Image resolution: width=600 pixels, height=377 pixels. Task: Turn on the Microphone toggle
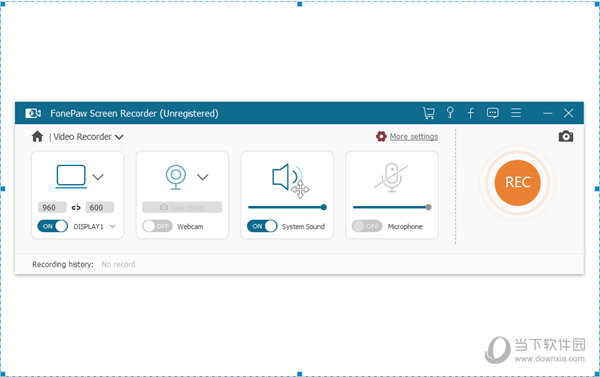(367, 226)
